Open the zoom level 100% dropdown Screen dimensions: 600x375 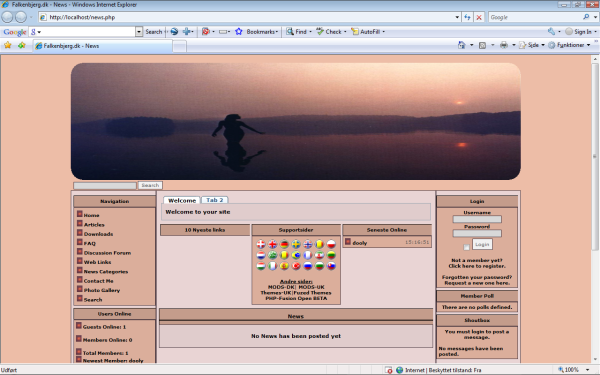tap(587, 370)
